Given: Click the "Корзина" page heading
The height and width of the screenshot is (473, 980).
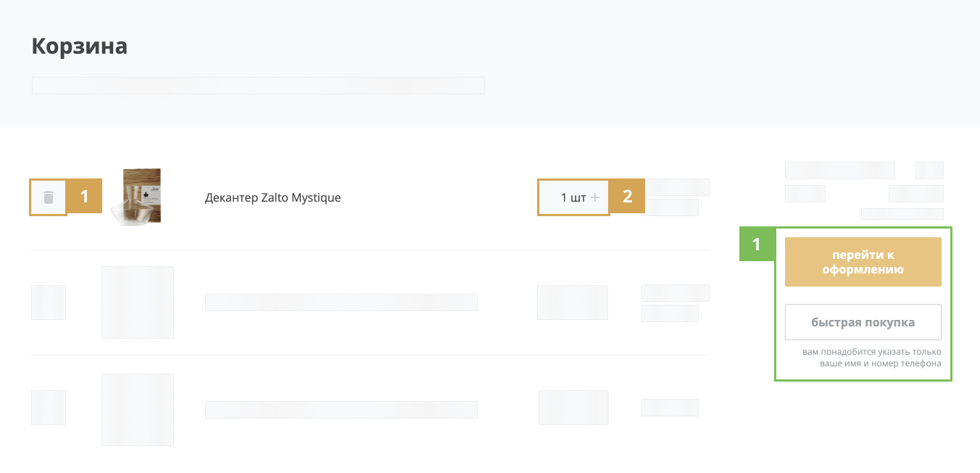Looking at the screenshot, I should pos(80,46).
